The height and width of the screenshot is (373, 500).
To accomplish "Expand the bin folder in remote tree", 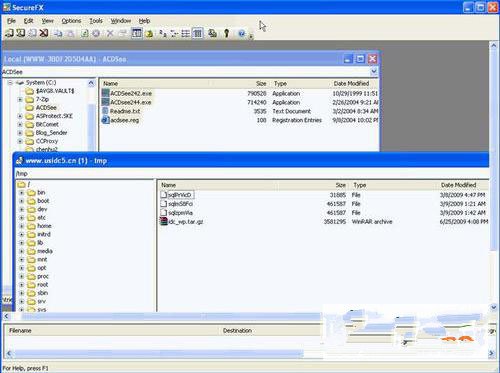I will [x=22, y=193].
